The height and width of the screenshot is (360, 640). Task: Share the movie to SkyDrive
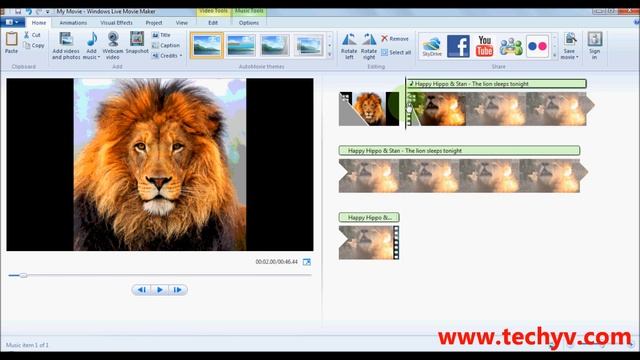(x=432, y=46)
